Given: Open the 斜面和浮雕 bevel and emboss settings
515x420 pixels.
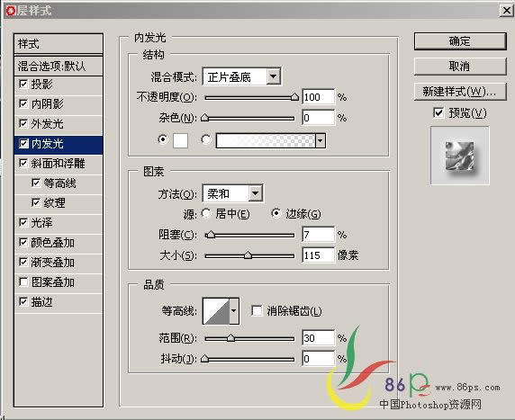Looking at the screenshot, I should tap(59, 164).
